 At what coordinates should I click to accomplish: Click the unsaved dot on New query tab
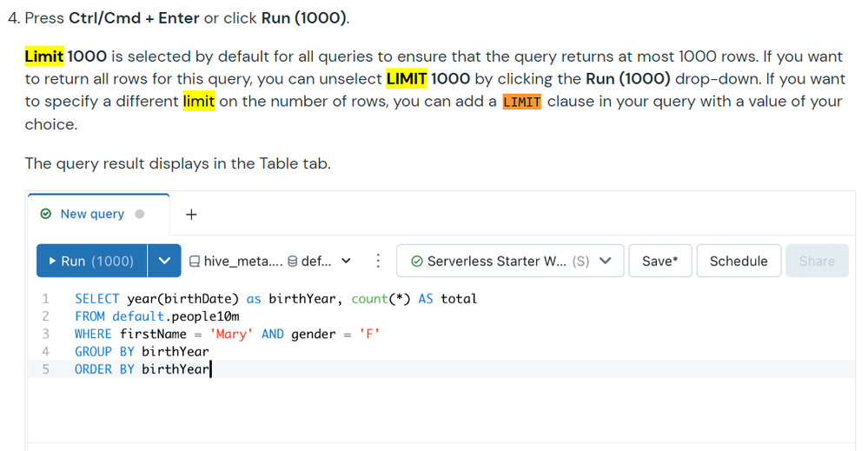140,214
